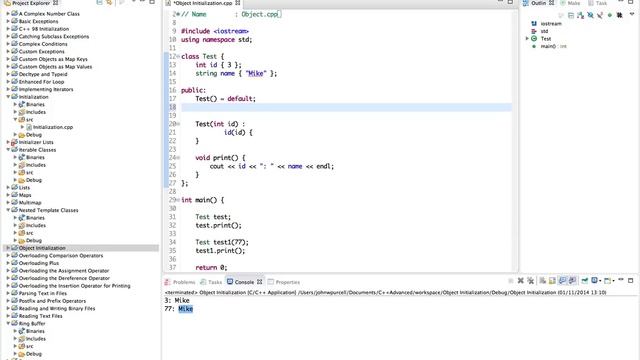Collapse the Initialization project tree
640x360 pixels.
[8, 97]
